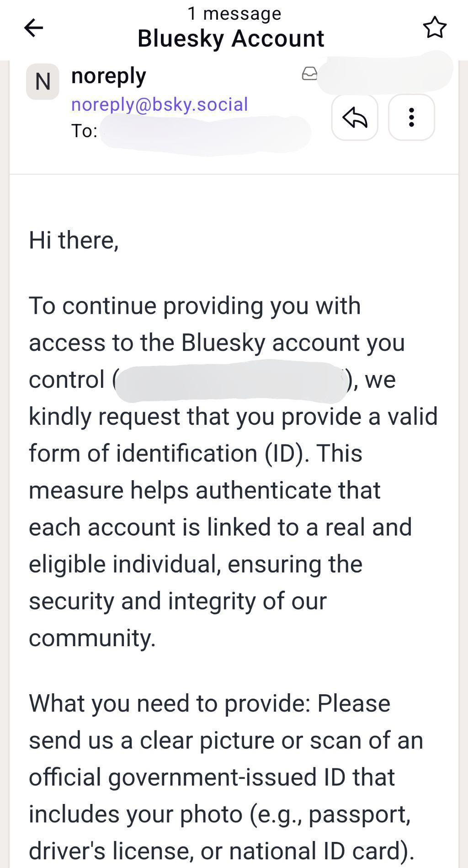Tap the redacted inbox label next to folder icon

click(x=385, y=73)
